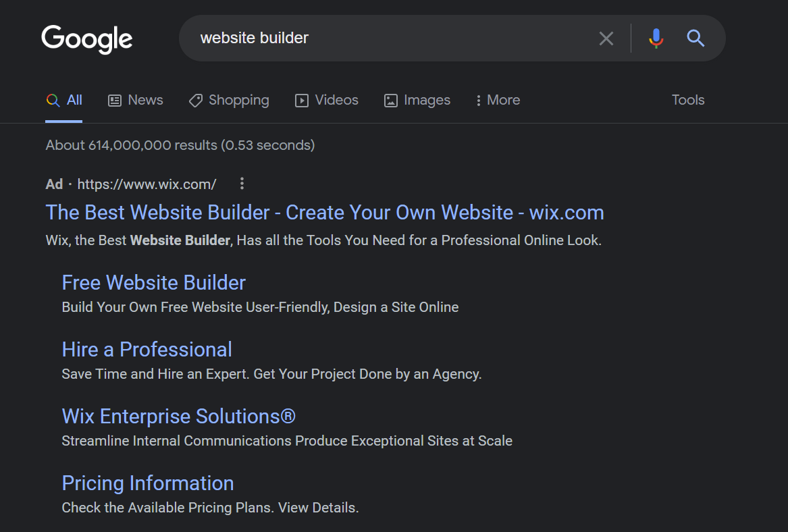Open the Pricing Information link
The image size is (788, 532).
(x=147, y=483)
